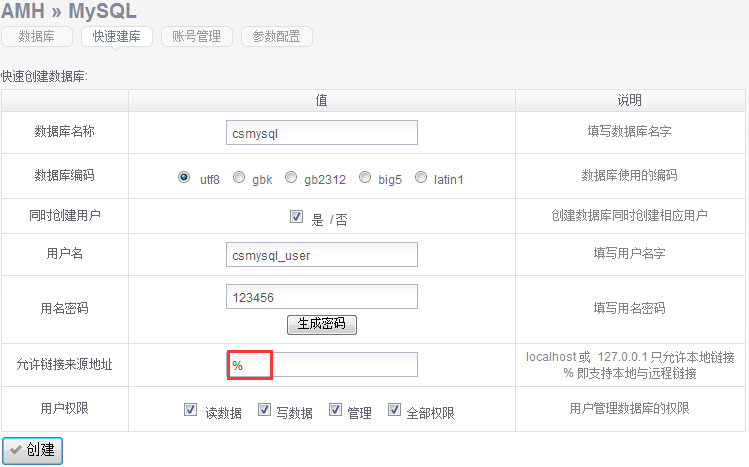This screenshot has height=467, width=749.
Task: Click the 用户管理数据库的权限 description
Action: tap(630, 408)
